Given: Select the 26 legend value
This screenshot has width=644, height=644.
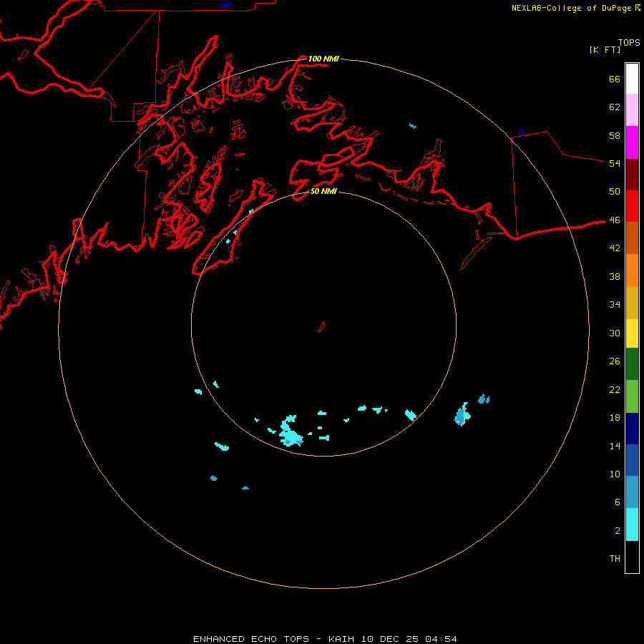Looking at the screenshot, I should (615, 361).
